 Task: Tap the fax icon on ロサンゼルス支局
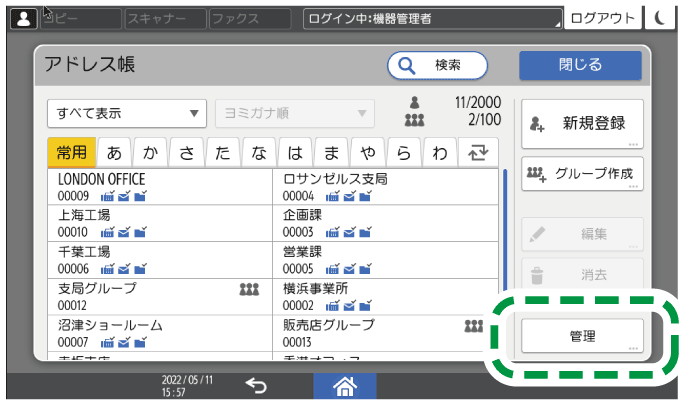(x=333, y=196)
